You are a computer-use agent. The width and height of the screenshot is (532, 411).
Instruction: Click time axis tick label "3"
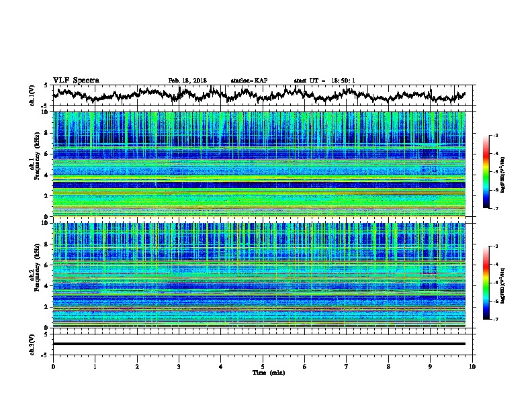[x=179, y=367]
